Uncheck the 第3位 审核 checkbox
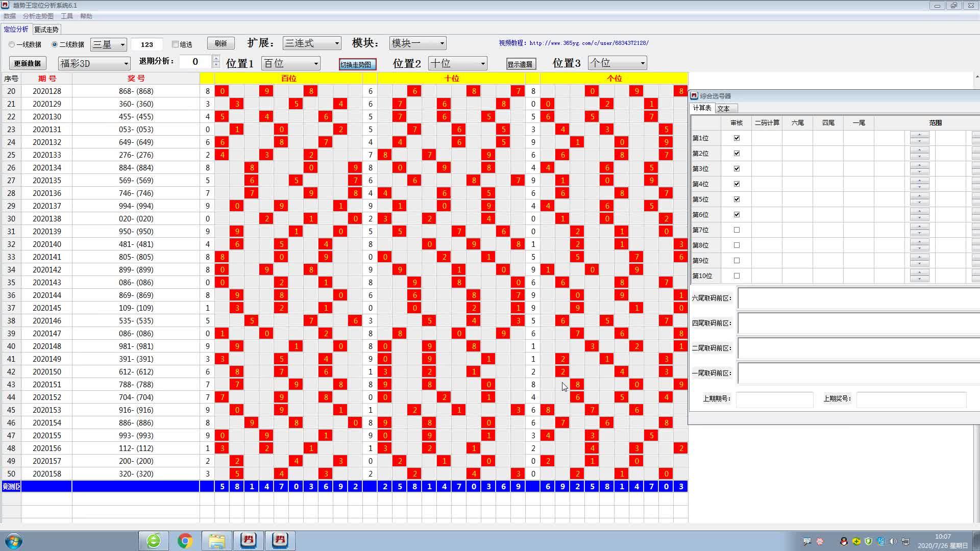Screen dimensions: 980x551 click(737, 168)
